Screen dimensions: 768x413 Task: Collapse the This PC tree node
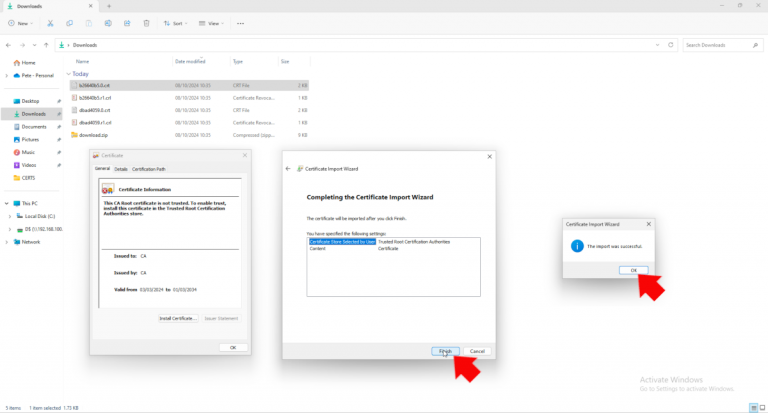pos(6,203)
